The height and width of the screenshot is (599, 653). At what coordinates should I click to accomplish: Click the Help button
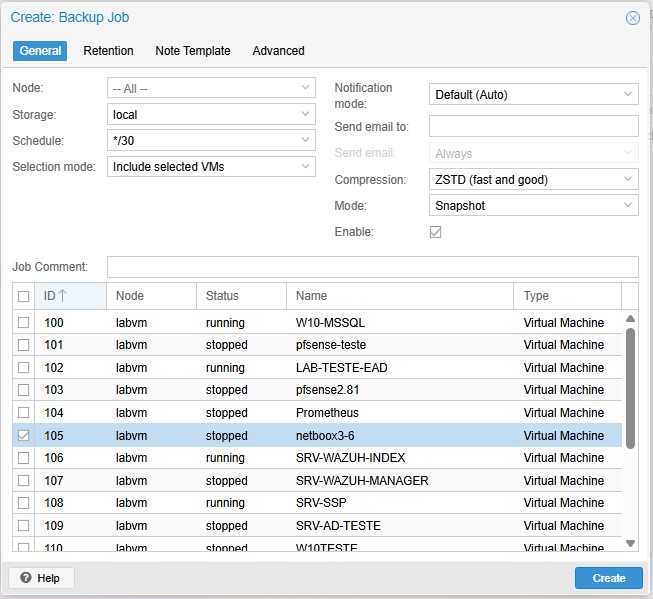click(41, 578)
